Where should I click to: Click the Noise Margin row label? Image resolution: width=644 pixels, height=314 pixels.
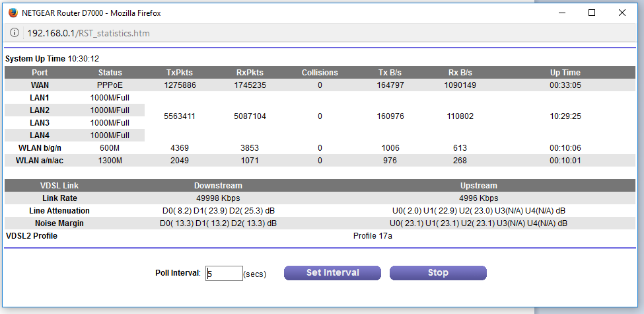click(x=59, y=223)
